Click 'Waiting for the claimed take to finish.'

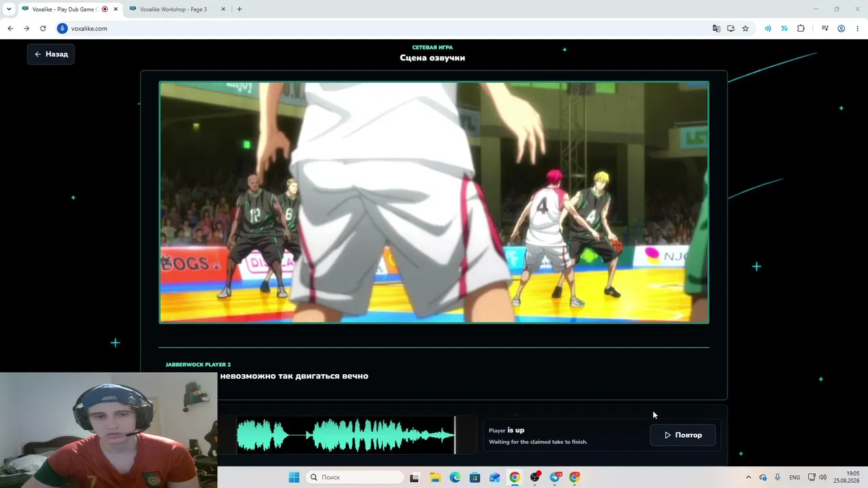click(x=538, y=442)
